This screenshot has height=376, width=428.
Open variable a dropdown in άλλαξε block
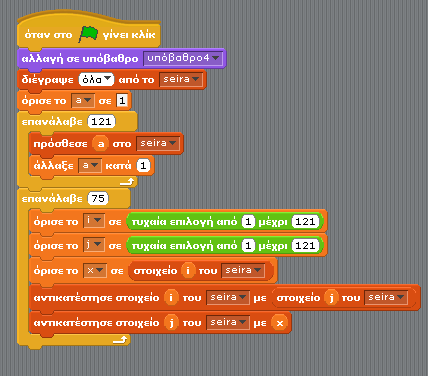[x=90, y=166]
